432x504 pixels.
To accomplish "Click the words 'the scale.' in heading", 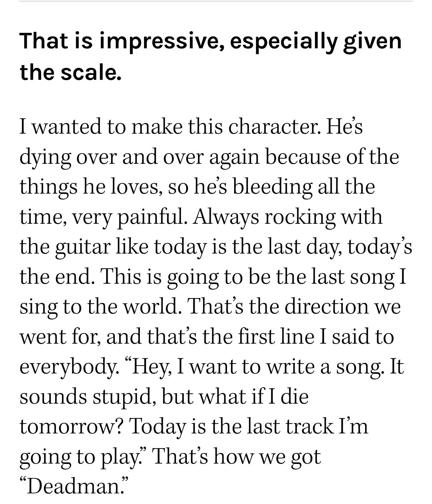I will pos(71,72).
